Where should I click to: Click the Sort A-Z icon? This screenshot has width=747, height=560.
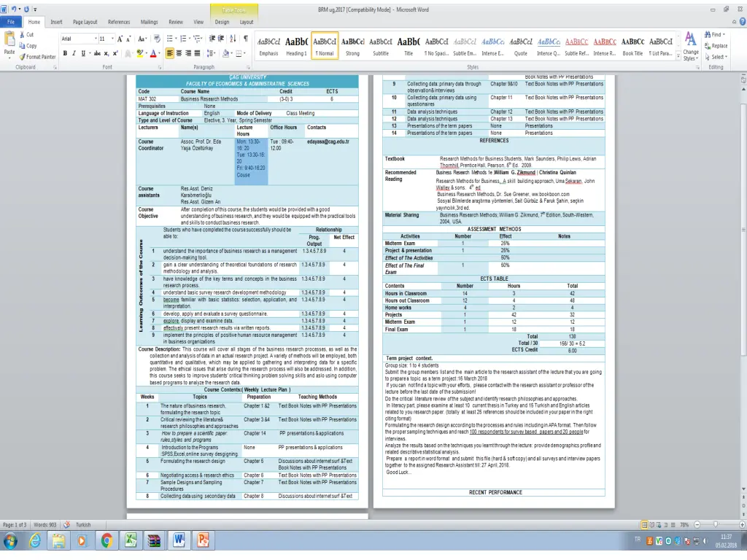pyautogui.click(x=233, y=39)
